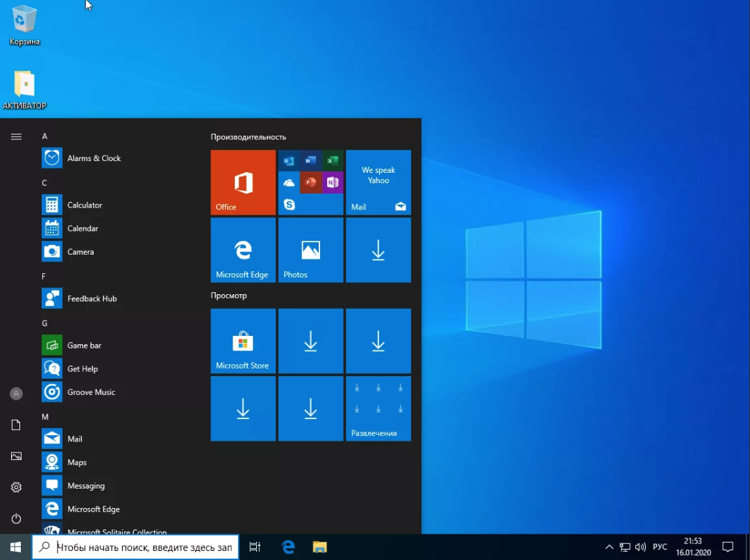Click the Производительность group header

pyautogui.click(x=248, y=137)
